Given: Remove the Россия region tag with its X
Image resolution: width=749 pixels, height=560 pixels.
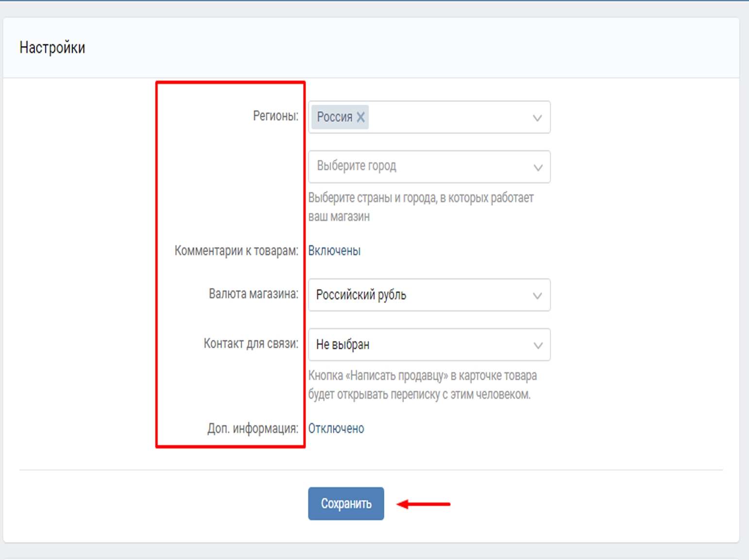Looking at the screenshot, I should click(x=360, y=117).
